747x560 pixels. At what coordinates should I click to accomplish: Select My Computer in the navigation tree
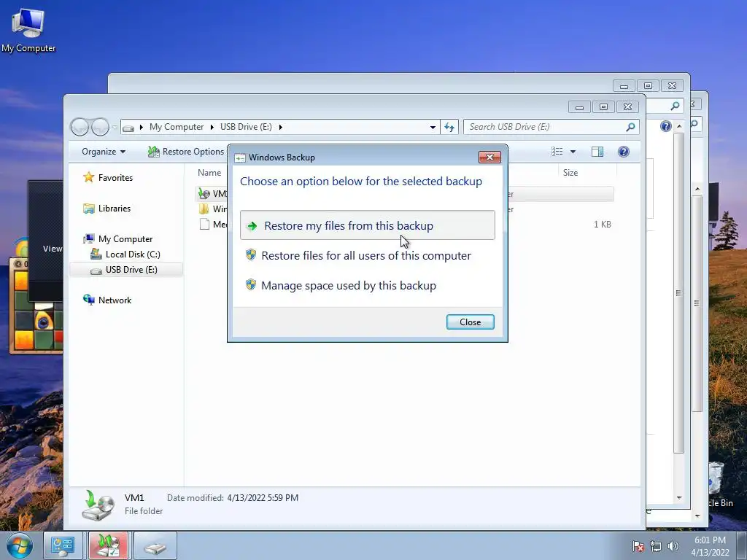125,239
